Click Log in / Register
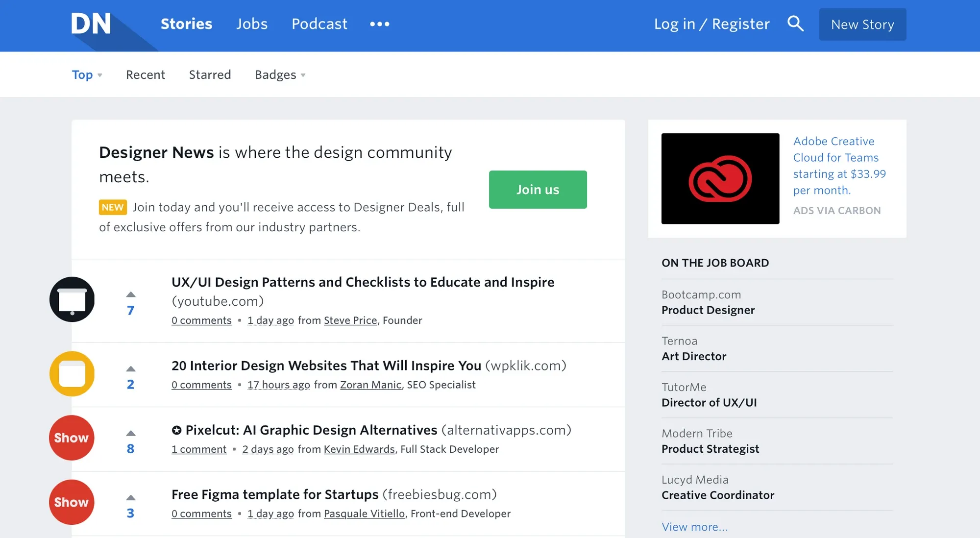Screen dimensions: 980x538 point(711,24)
